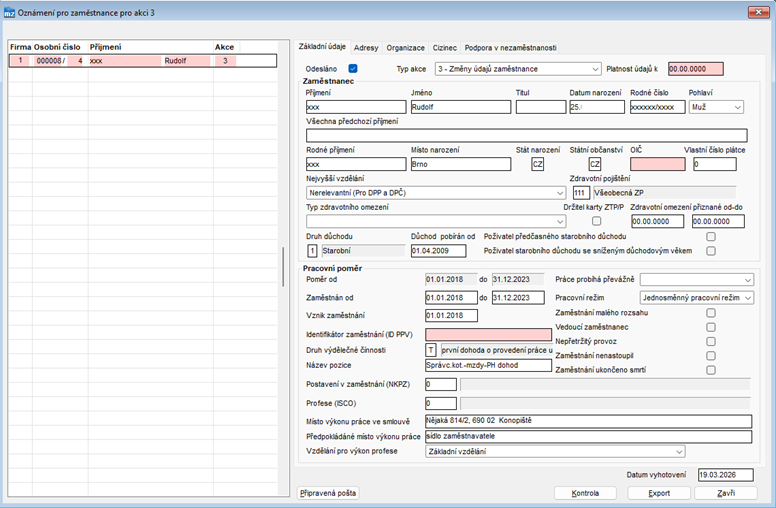This screenshot has height=508, width=776.
Task: Toggle the Odesláno checkbox
Action: click(x=353, y=69)
